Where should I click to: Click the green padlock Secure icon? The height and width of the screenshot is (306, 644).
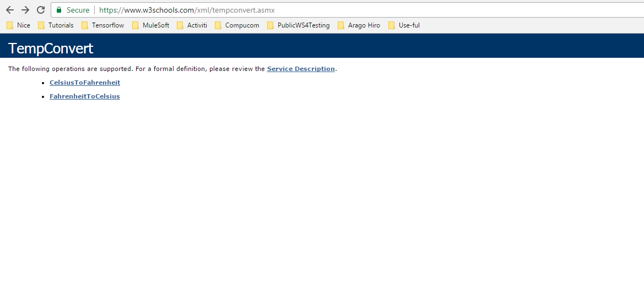point(59,10)
